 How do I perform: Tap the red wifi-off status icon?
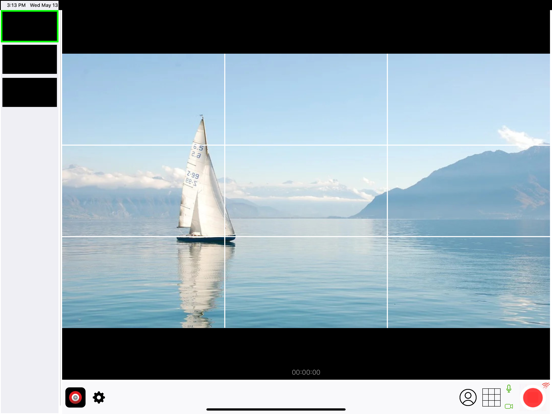[x=546, y=385]
